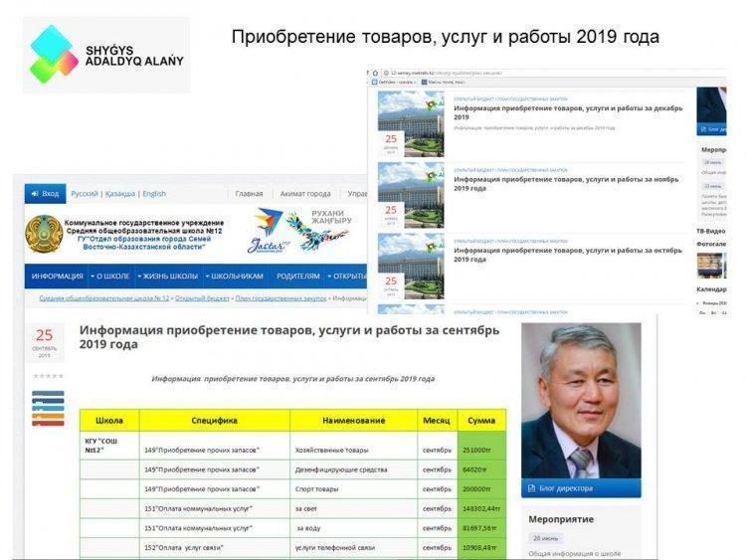The image size is (746, 560).
Task: Open the December 2019 procurement article
Action: tap(567, 112)
